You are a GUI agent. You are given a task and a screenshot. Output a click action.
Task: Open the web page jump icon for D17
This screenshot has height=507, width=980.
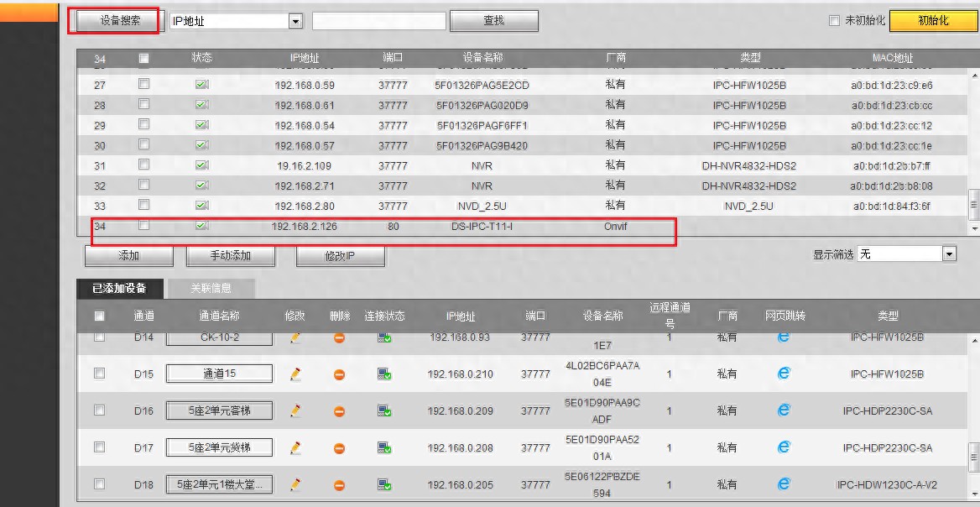click(784, 447)
